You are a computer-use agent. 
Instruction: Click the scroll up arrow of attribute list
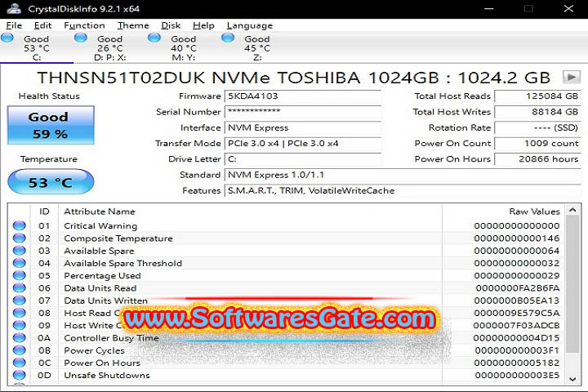(x=572, y=211)
